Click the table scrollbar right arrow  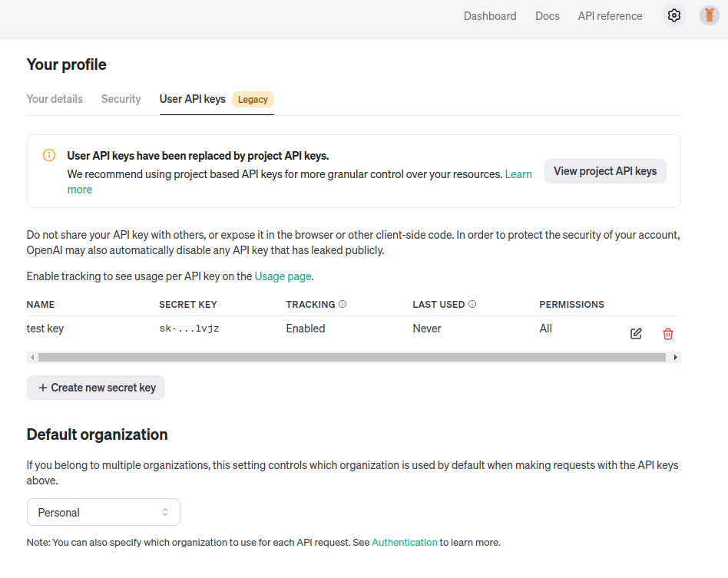[x=676, y=357]
